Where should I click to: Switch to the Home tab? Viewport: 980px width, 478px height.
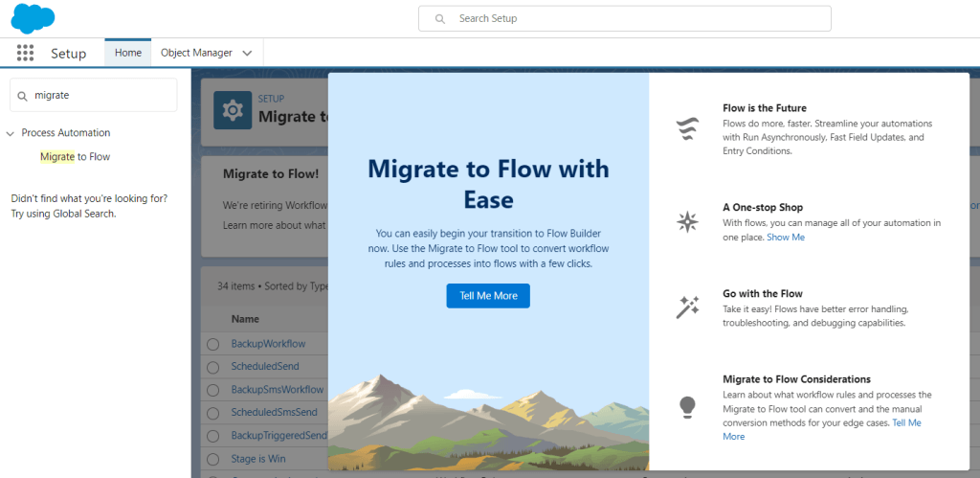pyautogui.click(x=128, y=53)
